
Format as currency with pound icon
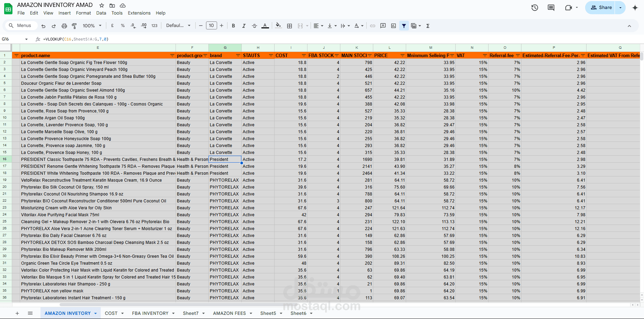(112, 26)
